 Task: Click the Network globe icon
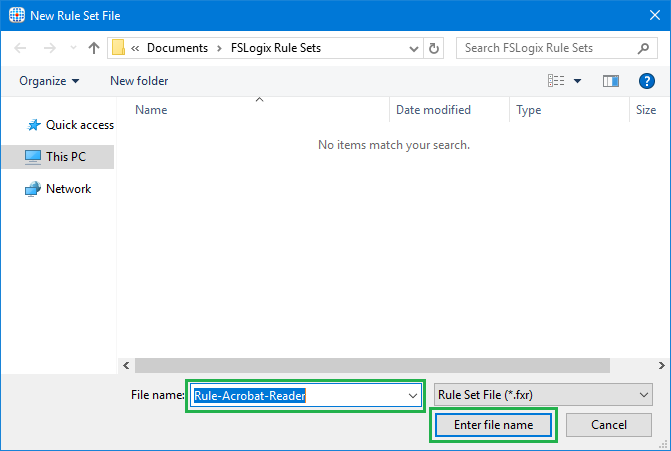tap(33, 189)
